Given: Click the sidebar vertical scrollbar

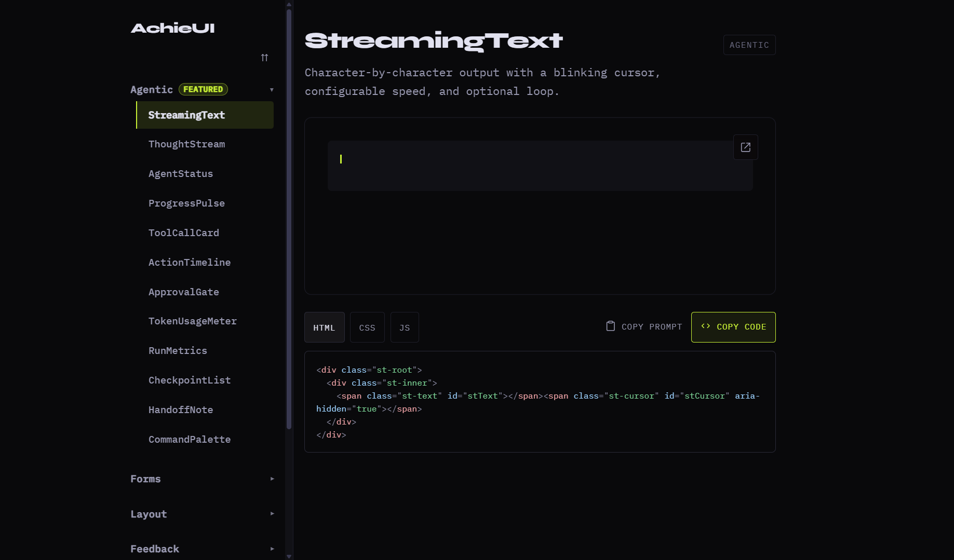Looking at the screenshot, I should coord(289,218).
